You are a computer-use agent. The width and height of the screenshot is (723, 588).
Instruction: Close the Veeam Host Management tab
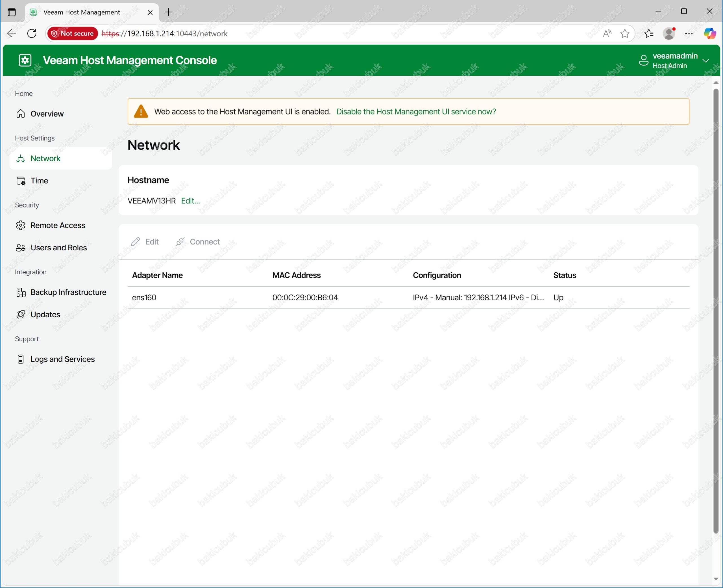click(x=150, y=12)
